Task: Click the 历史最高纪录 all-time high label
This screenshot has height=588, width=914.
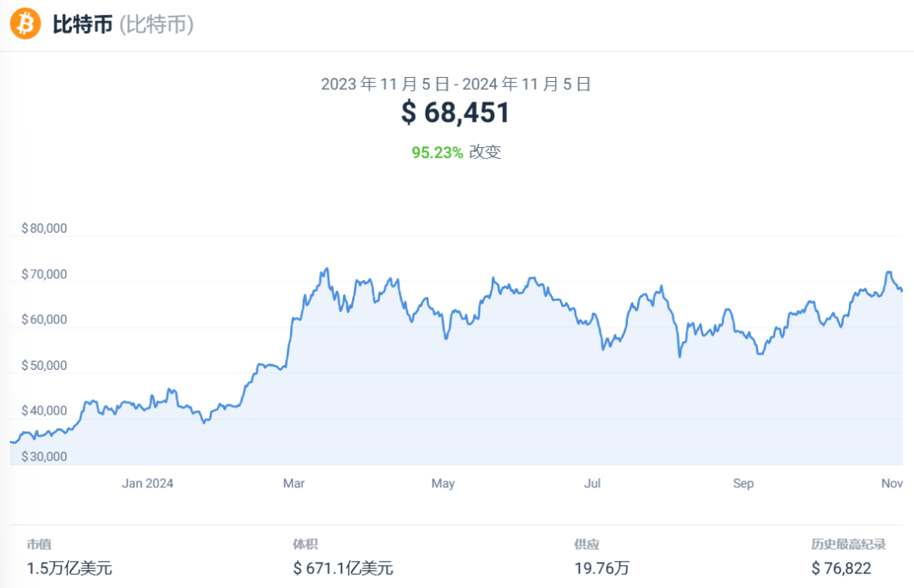Action: pyautogui.click(x=848, y=545)
